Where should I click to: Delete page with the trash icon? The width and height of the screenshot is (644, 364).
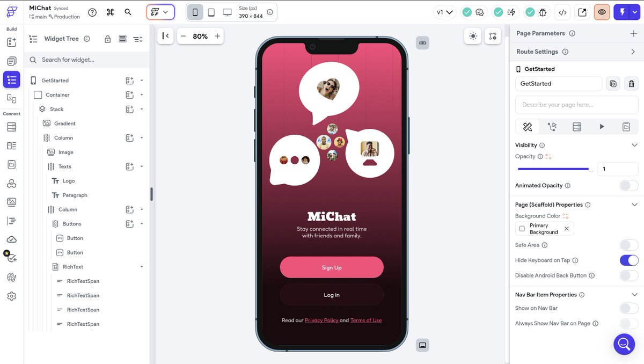click(x=631, y=84)
